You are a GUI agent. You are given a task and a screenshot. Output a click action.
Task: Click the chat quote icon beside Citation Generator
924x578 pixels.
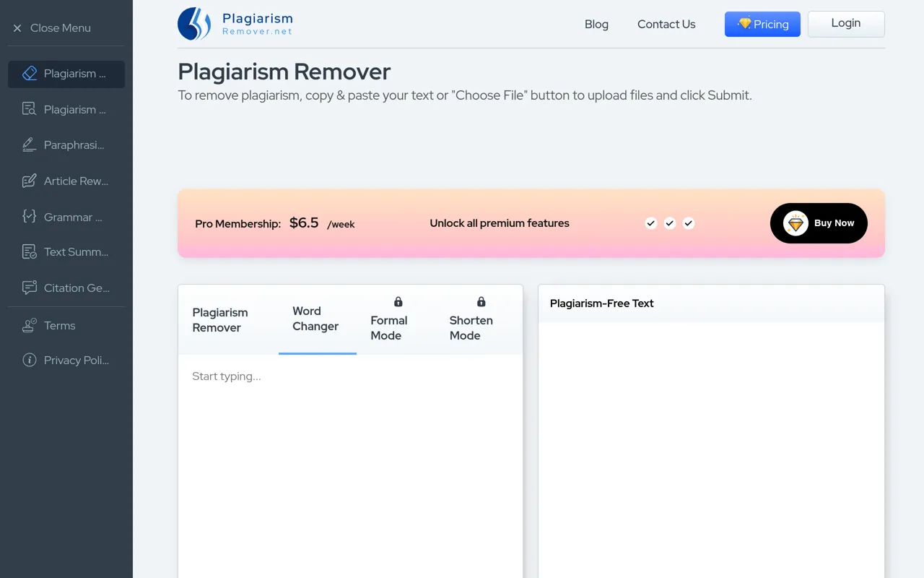pyautogui.click(x=30, y=288)
